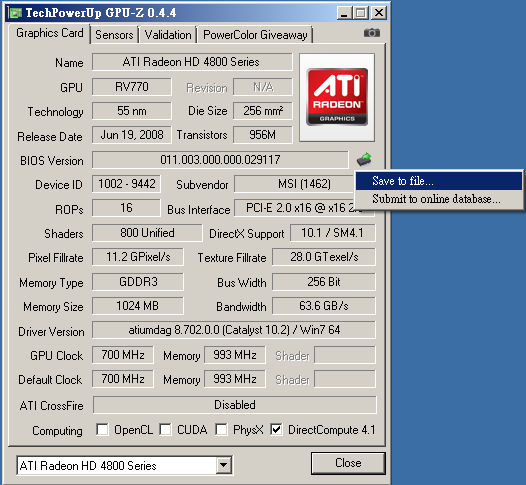The width and height of the screenshot is (526, 485).
Task: Open the PowerColor Giveaway tab
Action: [255, 35]
